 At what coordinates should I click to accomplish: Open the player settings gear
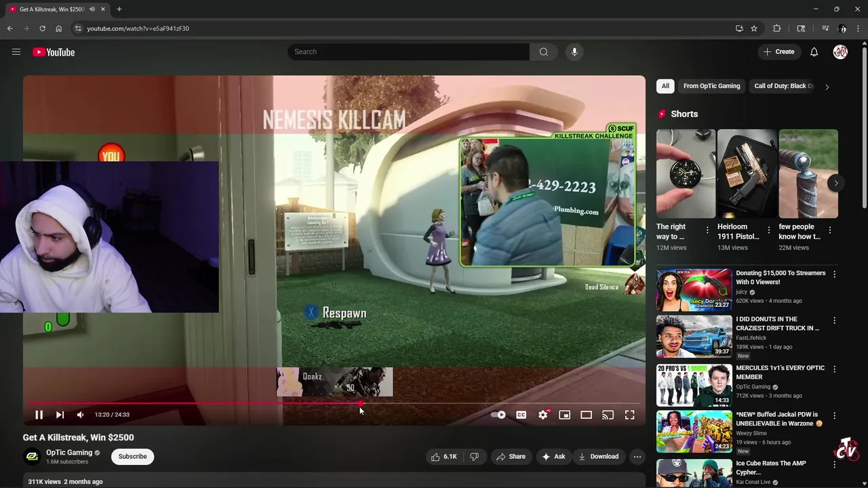tap(543, 415)
